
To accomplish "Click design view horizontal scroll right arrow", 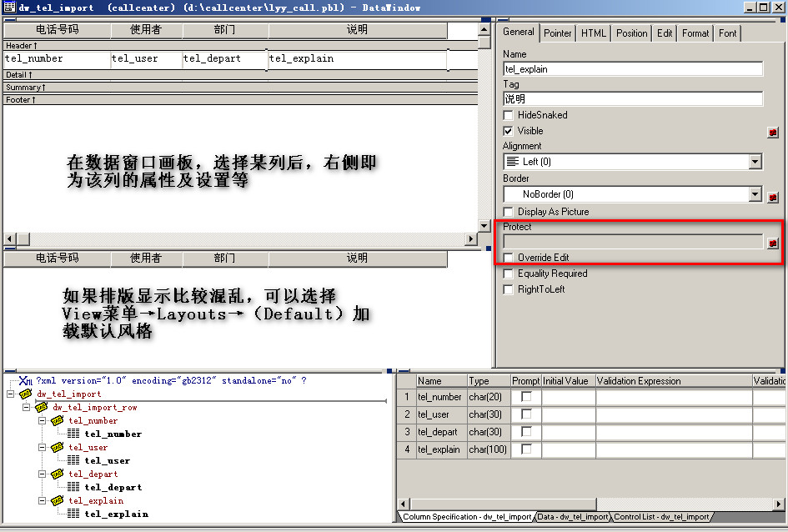I will pyautogui.click(x=471, y=238).
